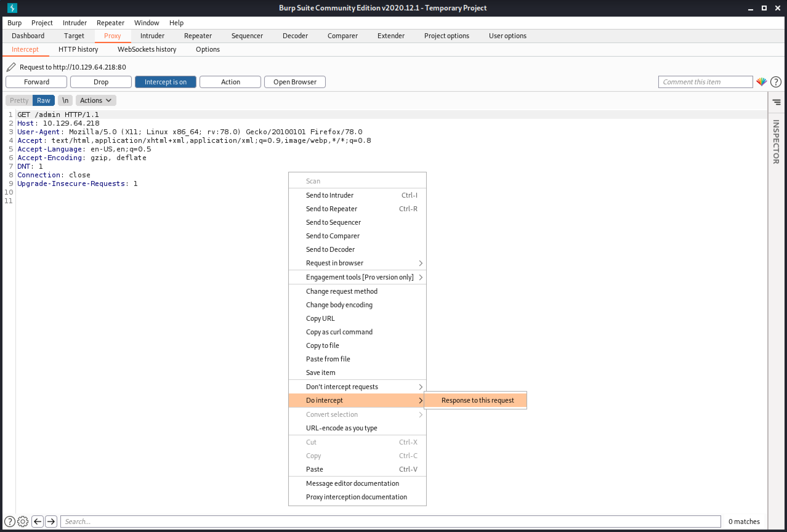Switch to Raw view
Screen dimensions: 787x532
(x=43, y=100)
